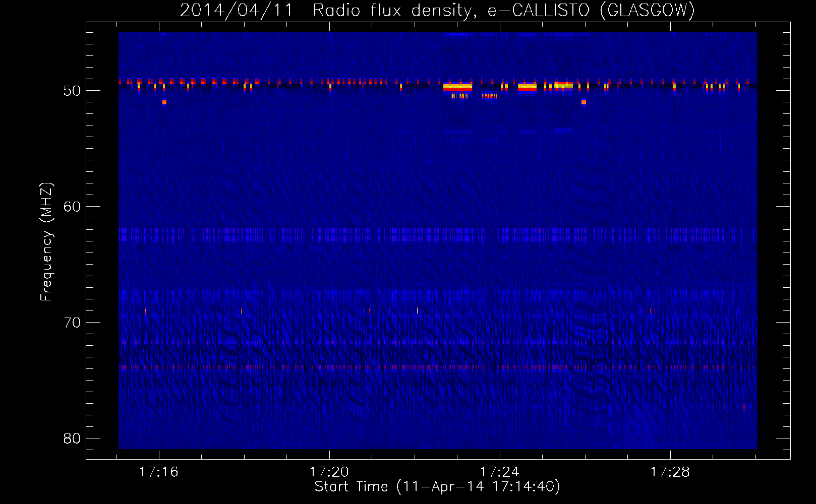Click the 17:28 time tick label

coord(670,472)
